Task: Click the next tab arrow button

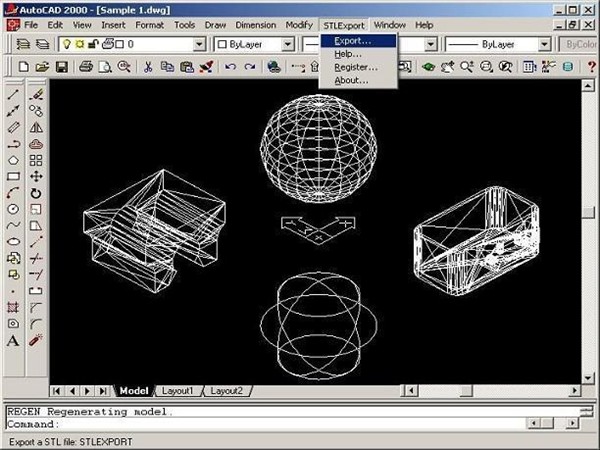Action: point(88,391)
